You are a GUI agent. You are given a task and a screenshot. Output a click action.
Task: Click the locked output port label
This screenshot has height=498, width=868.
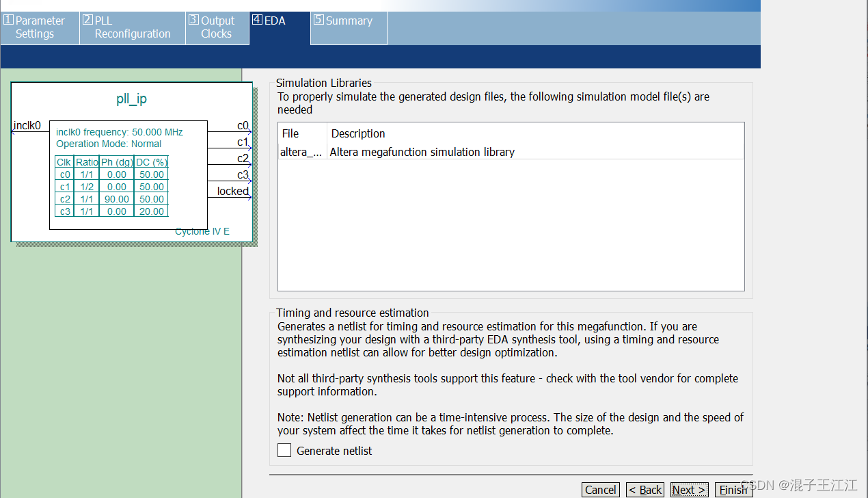point(233,192)
